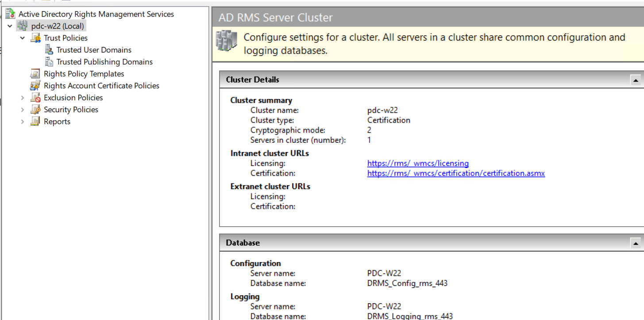644x320 pixels.
Task: Click the cluster type value 'Certification'
Action: 389,120
